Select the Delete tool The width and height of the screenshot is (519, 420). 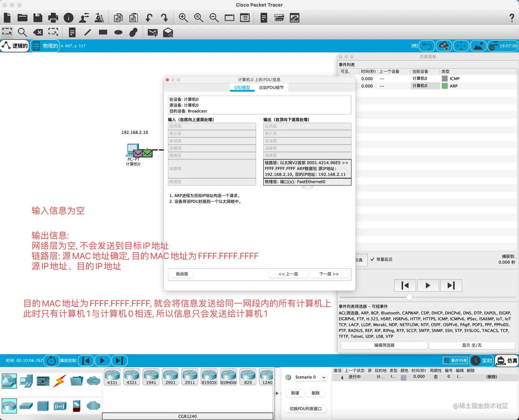(x=38, y=32)
